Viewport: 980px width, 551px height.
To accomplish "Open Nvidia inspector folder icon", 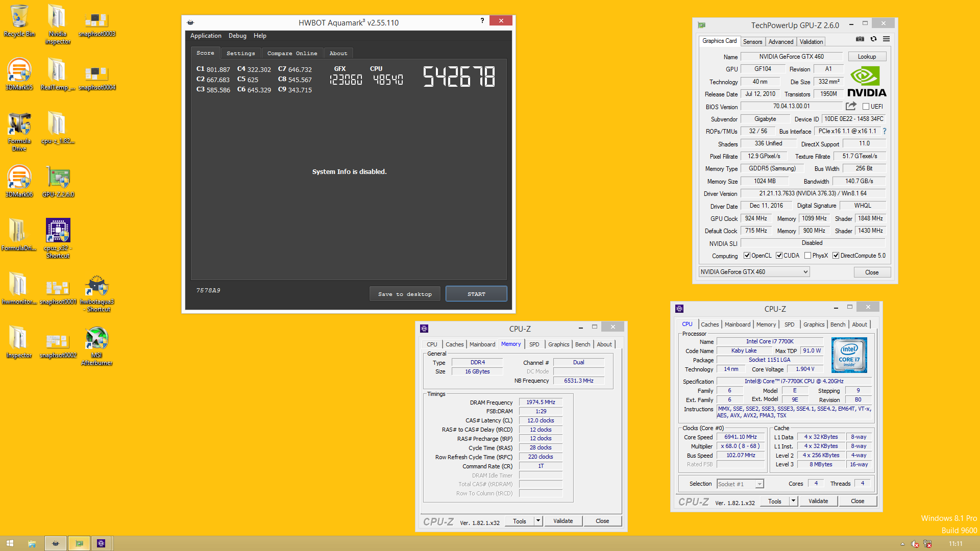I will (58, 24).
